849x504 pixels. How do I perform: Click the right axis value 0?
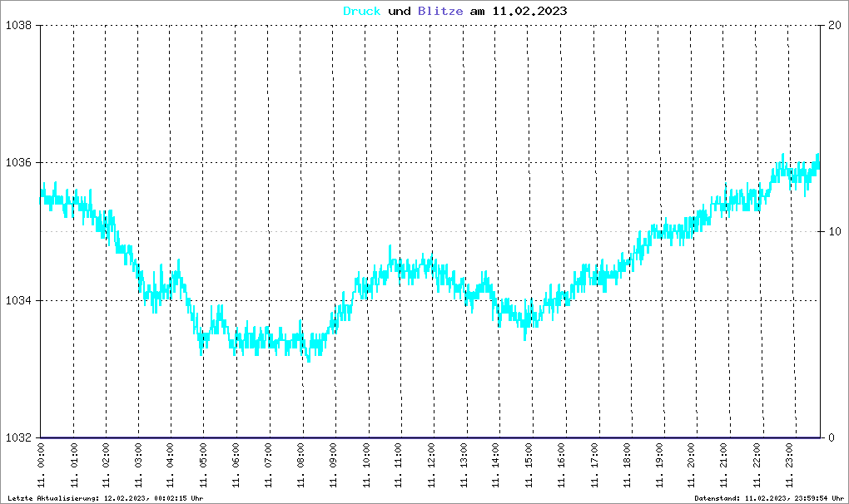point(832,437)
